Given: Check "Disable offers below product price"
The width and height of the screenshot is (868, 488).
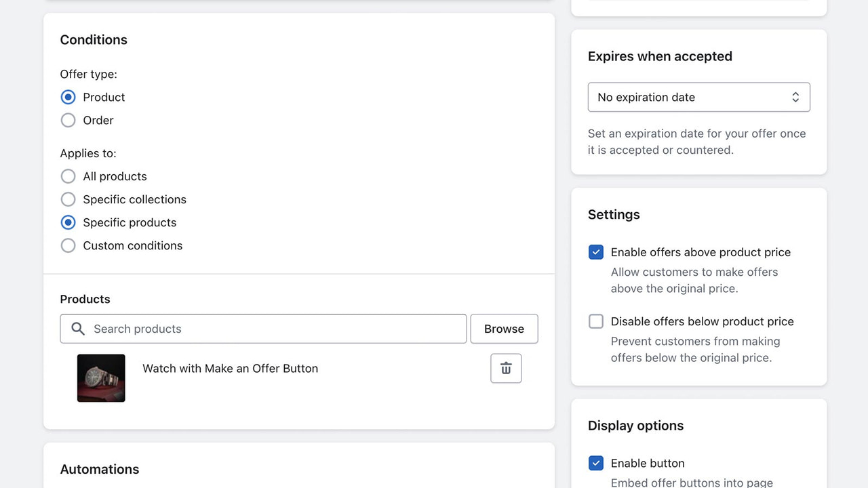Looking at the screenshot, I should pyautogui.click(x=595, y=321).
